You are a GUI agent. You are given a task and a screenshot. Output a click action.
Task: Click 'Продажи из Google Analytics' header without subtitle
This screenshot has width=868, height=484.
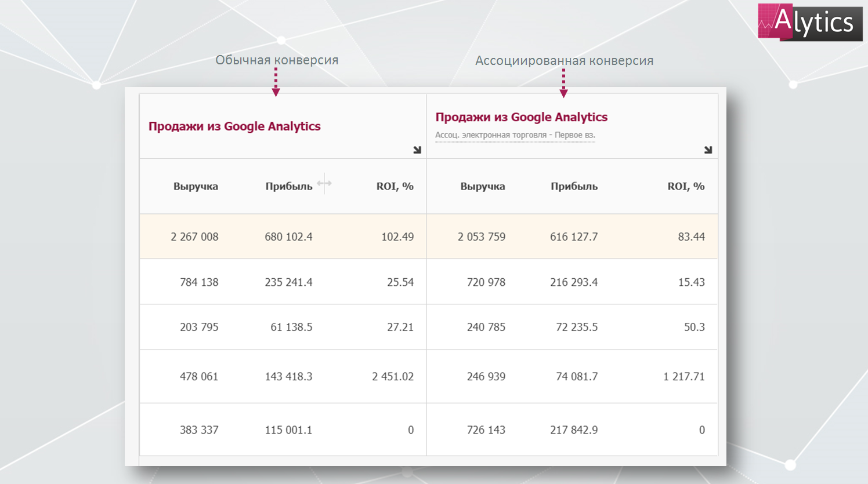pos(234,126)
